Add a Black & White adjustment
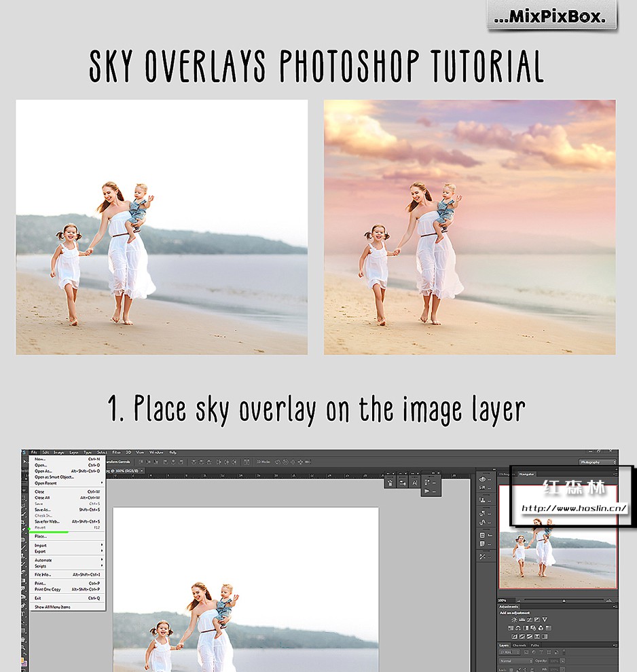The width and height of the screenshot is (637, 672). click(x=526, y=628)
